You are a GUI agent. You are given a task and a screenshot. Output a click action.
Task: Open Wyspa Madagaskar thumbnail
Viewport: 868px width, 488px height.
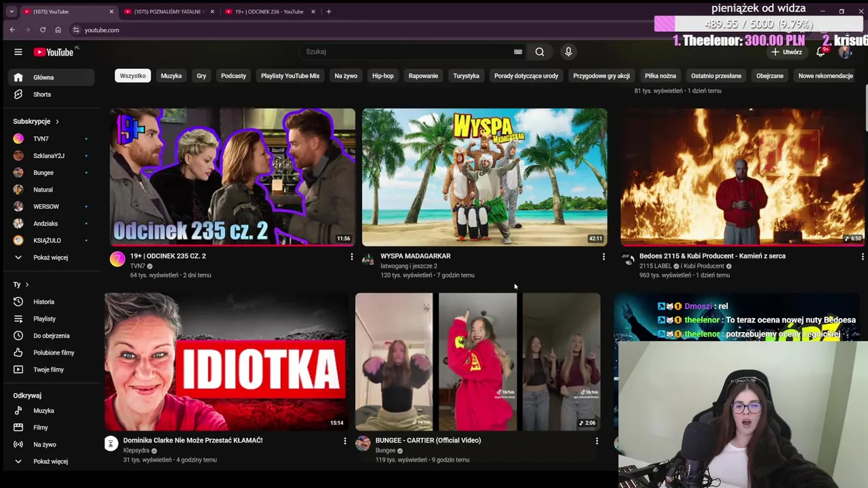[x=485, y=177]
